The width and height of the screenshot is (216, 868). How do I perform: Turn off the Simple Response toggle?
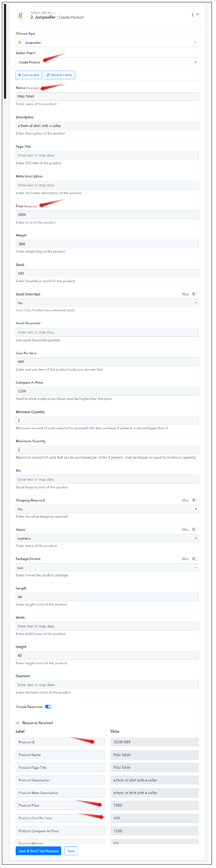[48, 707]
